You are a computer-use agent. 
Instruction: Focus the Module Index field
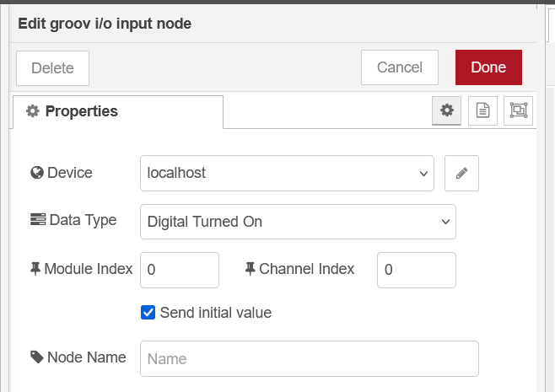point(180,270)
